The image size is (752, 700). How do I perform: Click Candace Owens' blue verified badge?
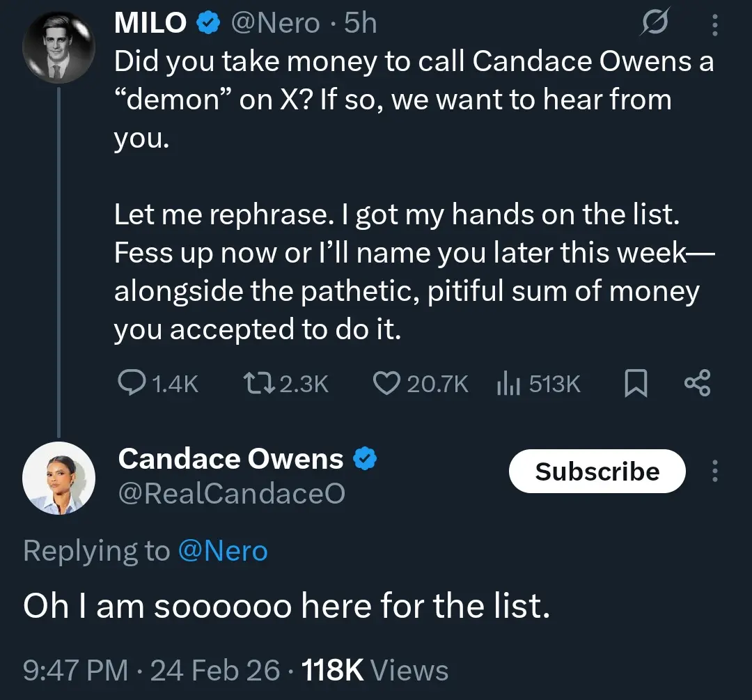point(366,458)
